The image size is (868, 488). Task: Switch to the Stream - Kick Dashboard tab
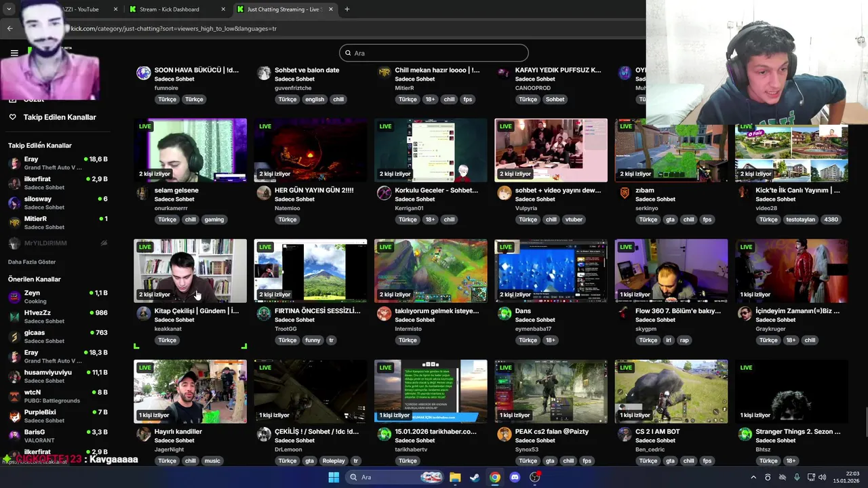coord(176,9)
